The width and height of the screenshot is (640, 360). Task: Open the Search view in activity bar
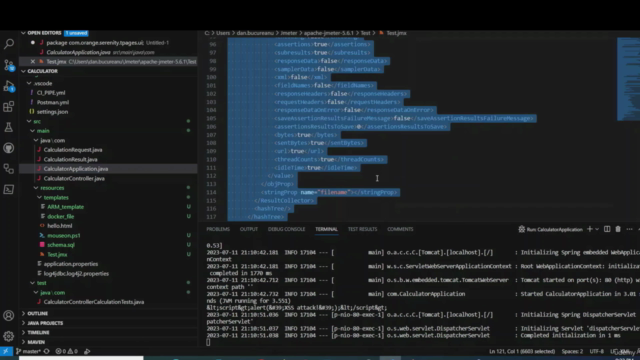coord(9,44)
